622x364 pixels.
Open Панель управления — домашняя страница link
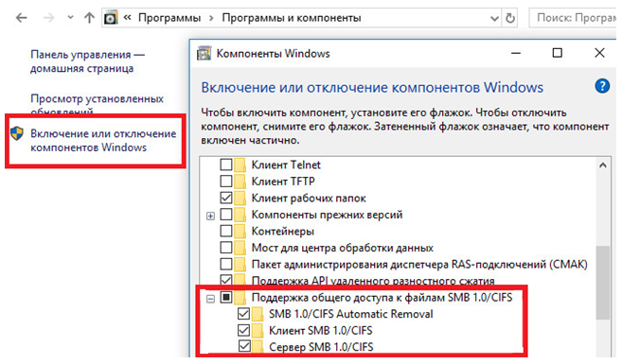88,61
